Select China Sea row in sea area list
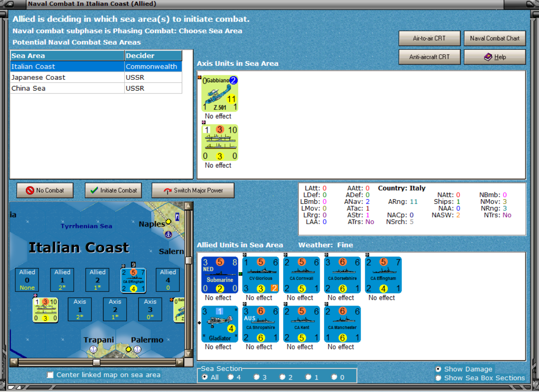This screenshot has width=539, height=392. tap(96, 88)
